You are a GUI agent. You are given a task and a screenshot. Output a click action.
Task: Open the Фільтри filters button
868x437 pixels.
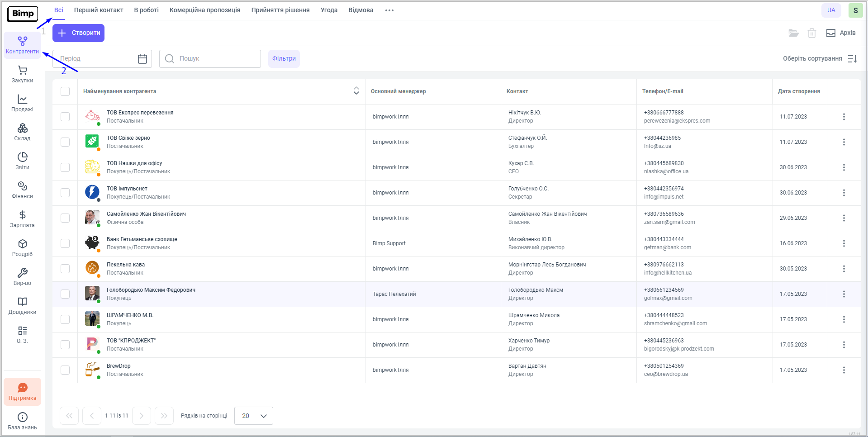point(284,59)
